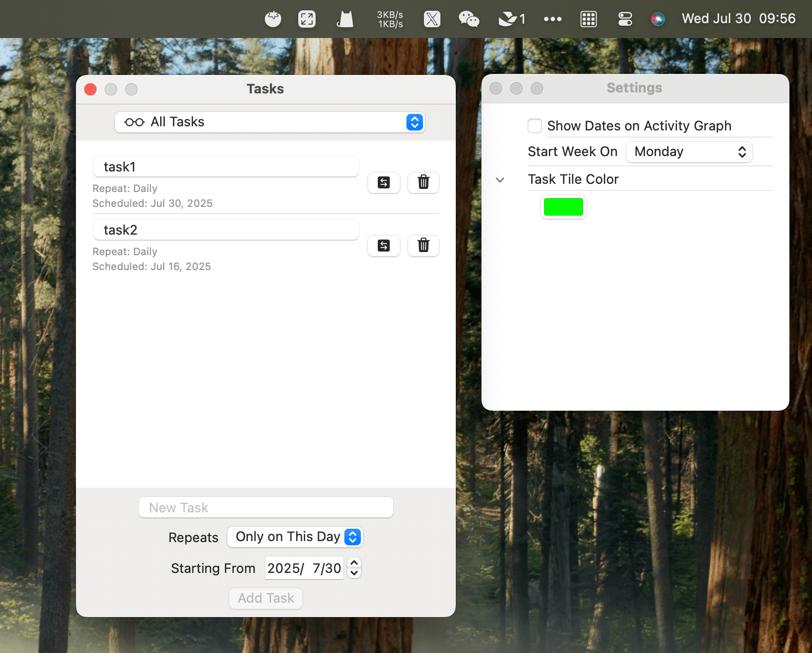Click the task2 name field
812x653 pixels.
coord(226,230)
